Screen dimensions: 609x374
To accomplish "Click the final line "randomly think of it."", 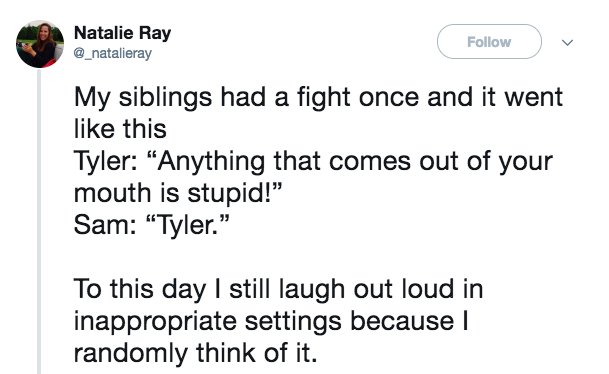I will [x=195, y=353].
